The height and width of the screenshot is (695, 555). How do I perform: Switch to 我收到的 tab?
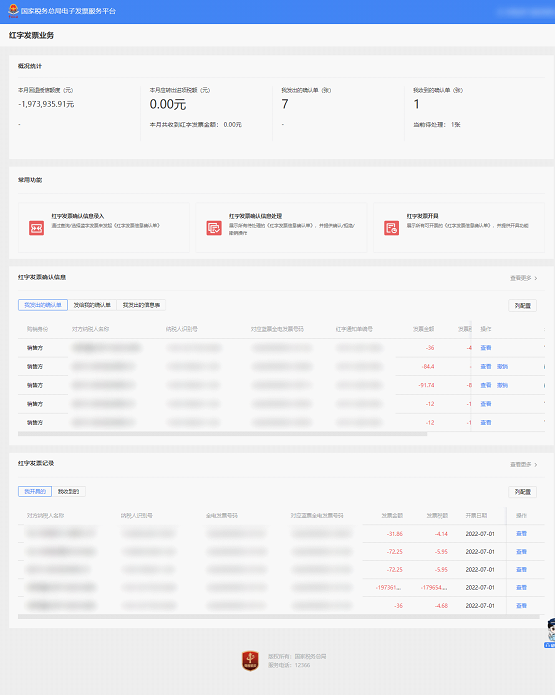click(x=68, y=491)
